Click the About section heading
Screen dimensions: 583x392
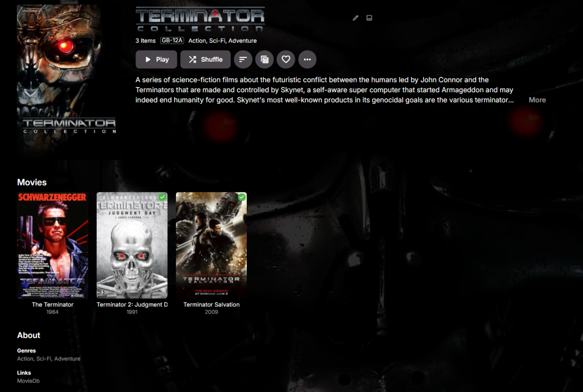(x=29, y=335)
